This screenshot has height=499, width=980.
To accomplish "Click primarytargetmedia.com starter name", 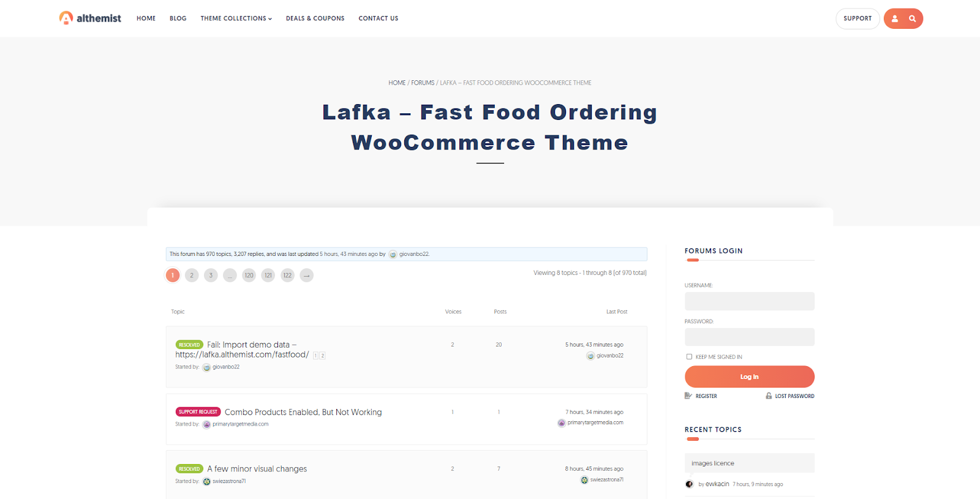I will pos(241,424).
